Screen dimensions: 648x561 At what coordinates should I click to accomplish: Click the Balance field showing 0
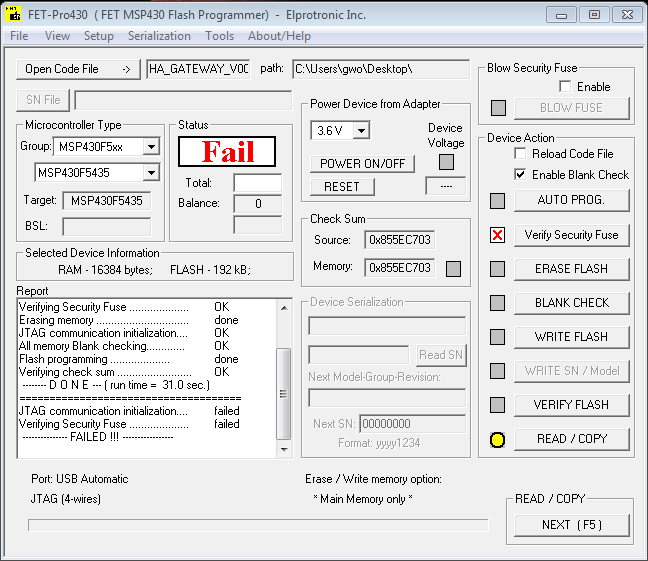pos(257,203)
